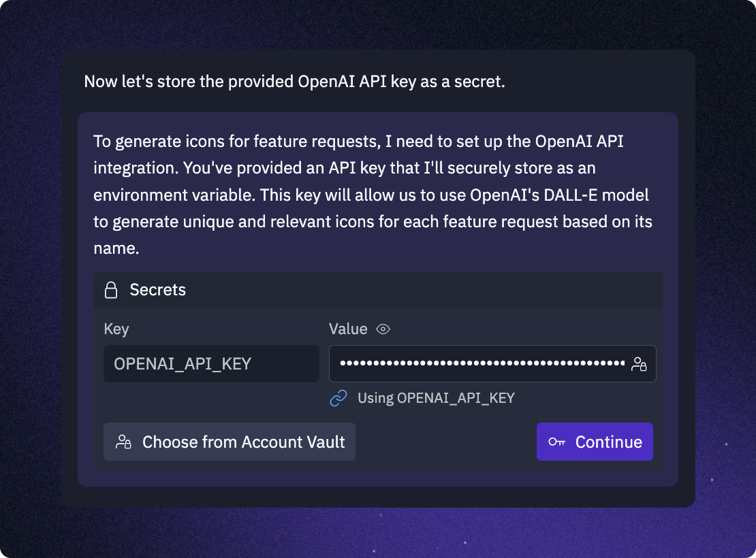Click the person-lock icon on the vault button
The height and width of the screenshot is (558, 756).
point(123,442)
